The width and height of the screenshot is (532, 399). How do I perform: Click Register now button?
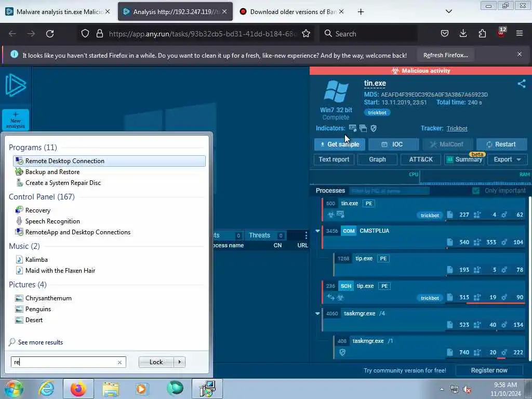[x=489, y=370]
